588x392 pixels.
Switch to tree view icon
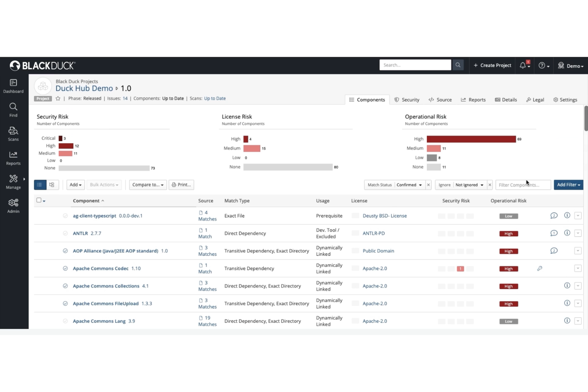[52, 185]
